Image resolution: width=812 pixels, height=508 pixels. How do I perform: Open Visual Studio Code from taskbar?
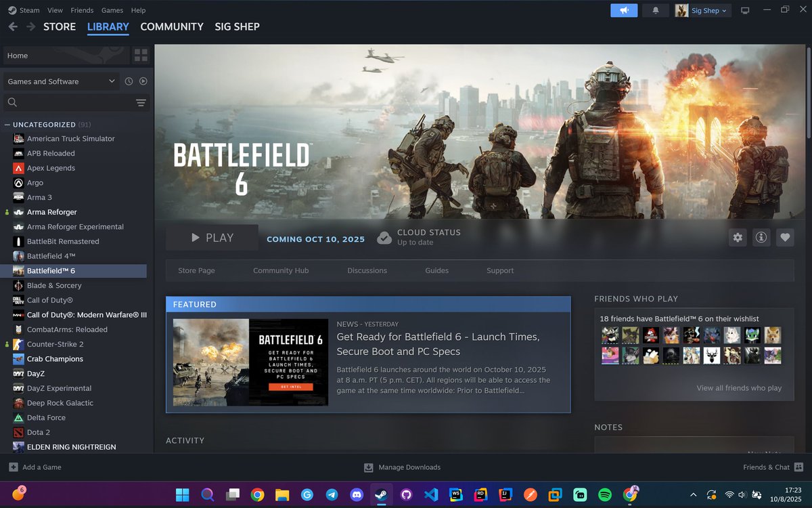pyautogui.click(x=431, y=494)
